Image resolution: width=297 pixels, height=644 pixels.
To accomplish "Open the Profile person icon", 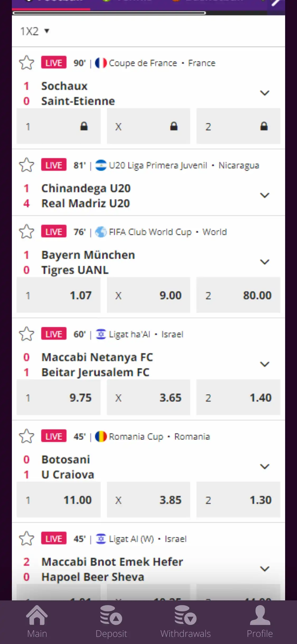I will (260, 615).
